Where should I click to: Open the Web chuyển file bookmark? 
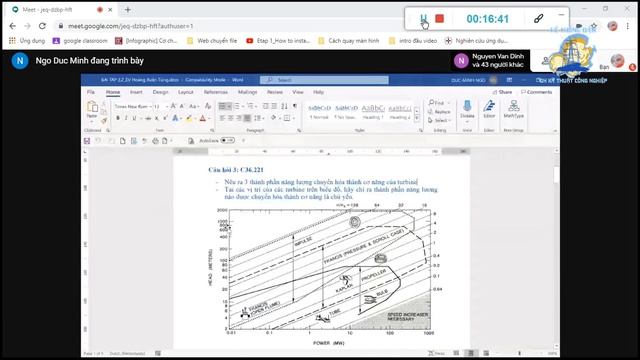click(x=212, y=41)
